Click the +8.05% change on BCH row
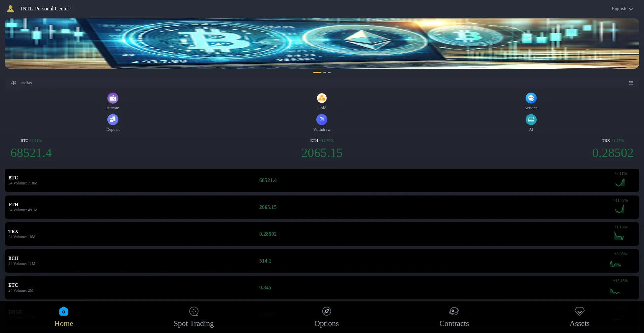Viewport: 644px width, 333px height. (621, 254)
